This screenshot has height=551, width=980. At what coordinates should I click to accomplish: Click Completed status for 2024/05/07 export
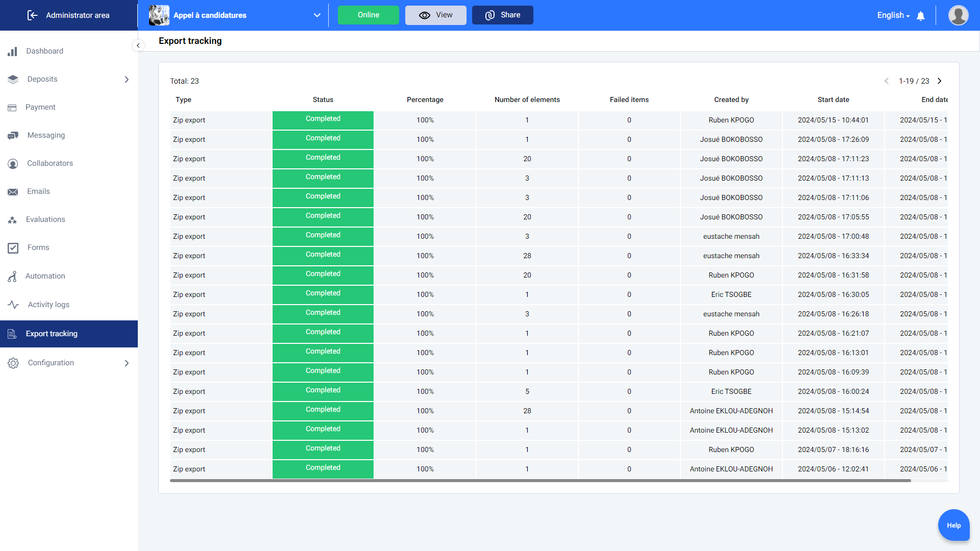(x=323, y=448)
